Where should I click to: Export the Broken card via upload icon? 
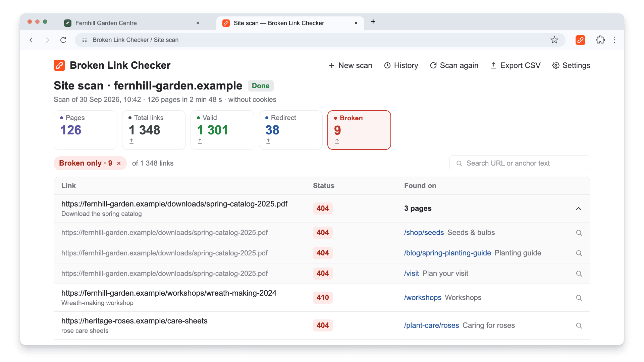337,141
